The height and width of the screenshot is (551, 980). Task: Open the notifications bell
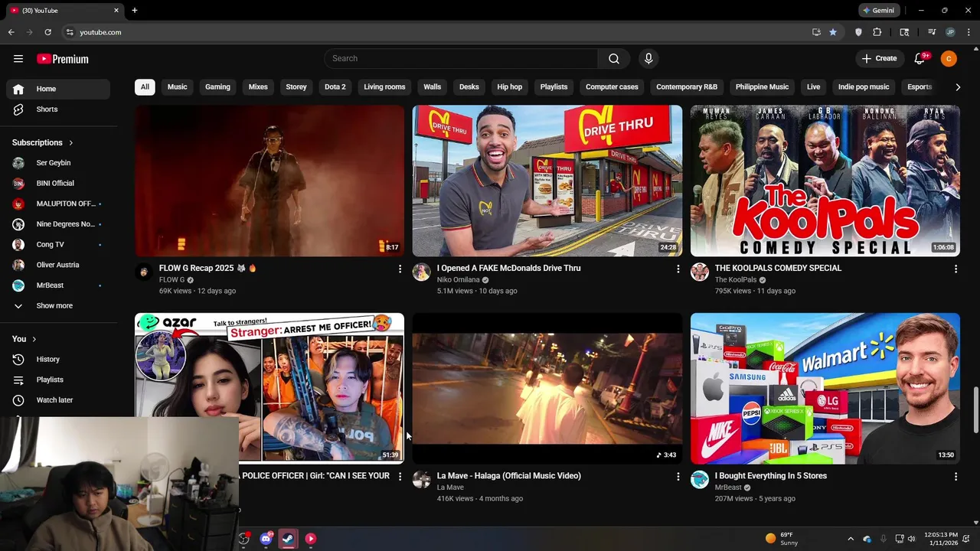pos(920,59)
